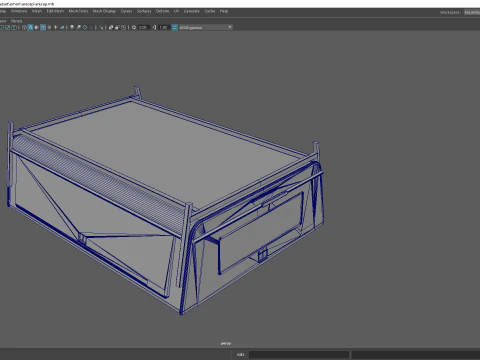Open the Edit Mesh menu
This screenshot has height=360, width=480.
[x=55, y=11]
